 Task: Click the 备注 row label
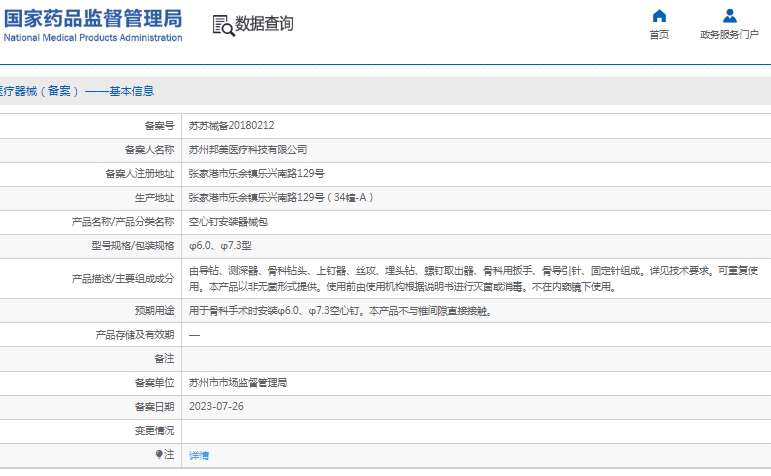[164, 359]
